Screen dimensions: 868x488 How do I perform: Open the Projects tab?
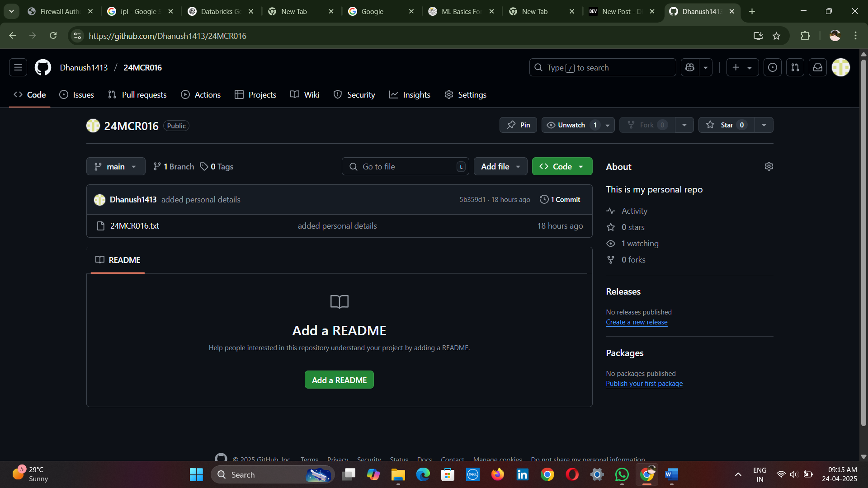[x=255, y=95]
